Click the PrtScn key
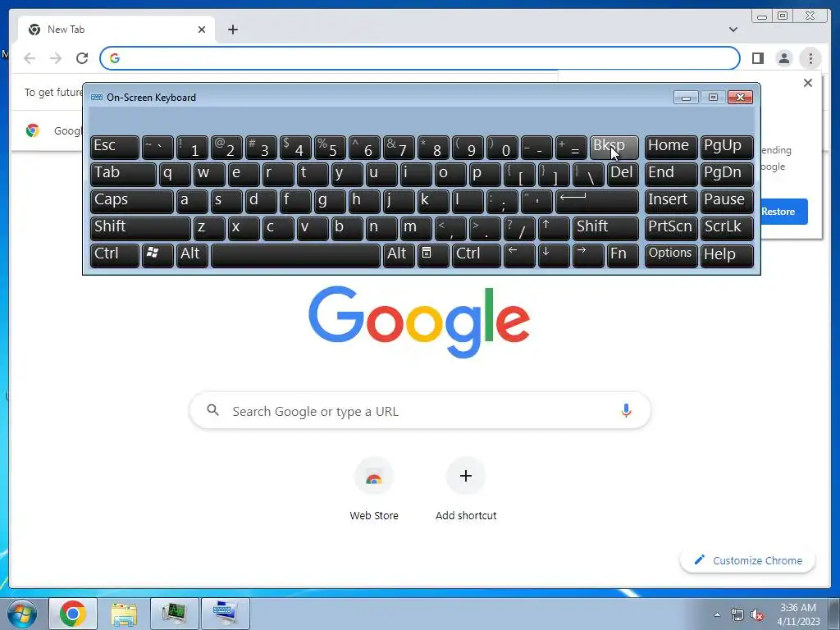This screenshot has height=630, width=840. [x=671, y=228]
